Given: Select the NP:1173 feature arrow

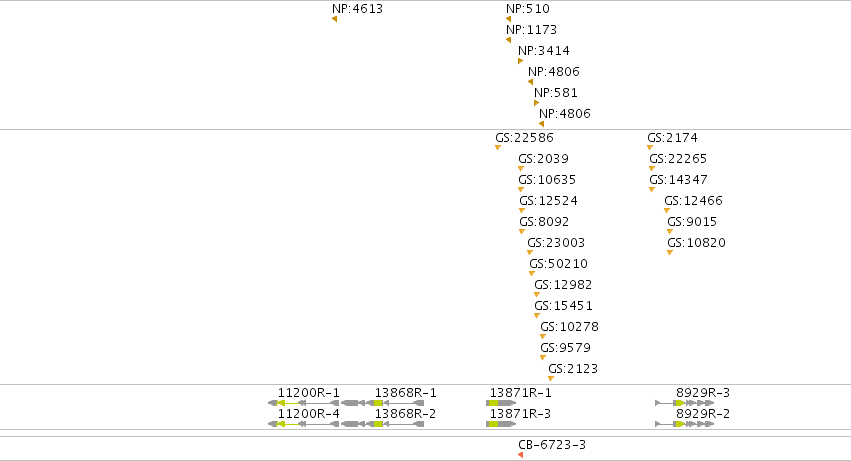Looking at the screenshot, I should pos(509,40).
